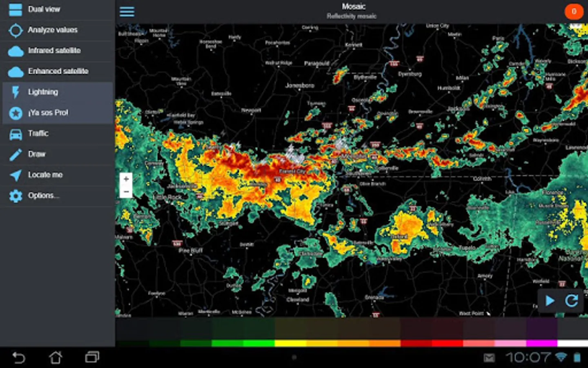This screenshot has width=588, height=368.
Task: Tap the Jonesboro city label on the map
Action: (x=300, y=85)
